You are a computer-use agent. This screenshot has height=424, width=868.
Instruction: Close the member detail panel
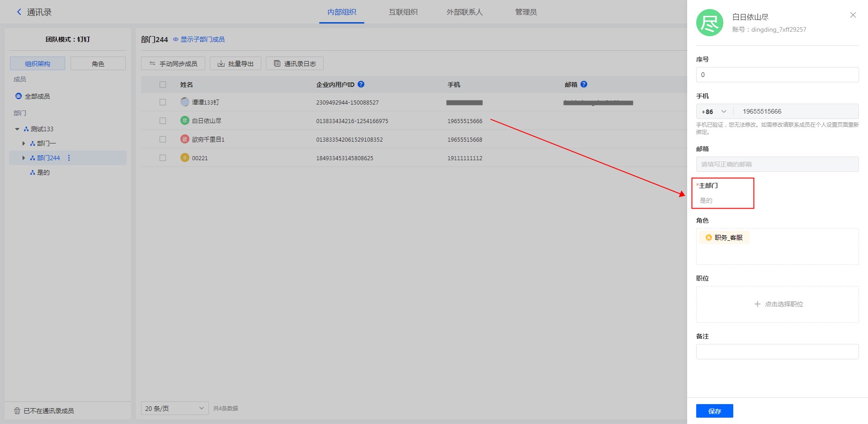pos(853,15)
